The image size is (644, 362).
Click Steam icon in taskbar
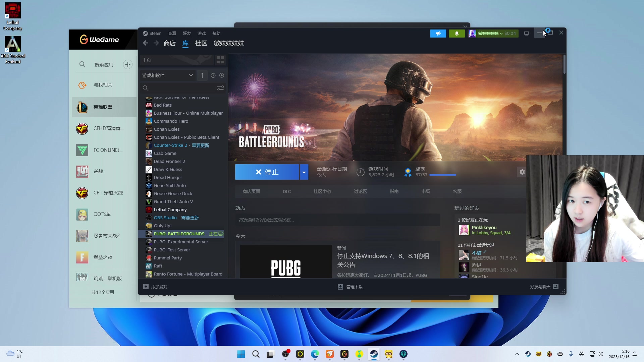click(374, 354)
